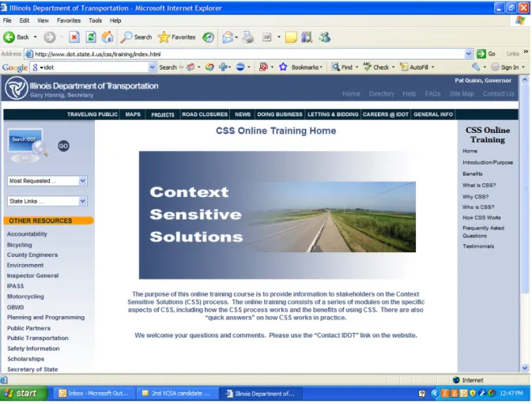Click Contact Us header link

499,93
